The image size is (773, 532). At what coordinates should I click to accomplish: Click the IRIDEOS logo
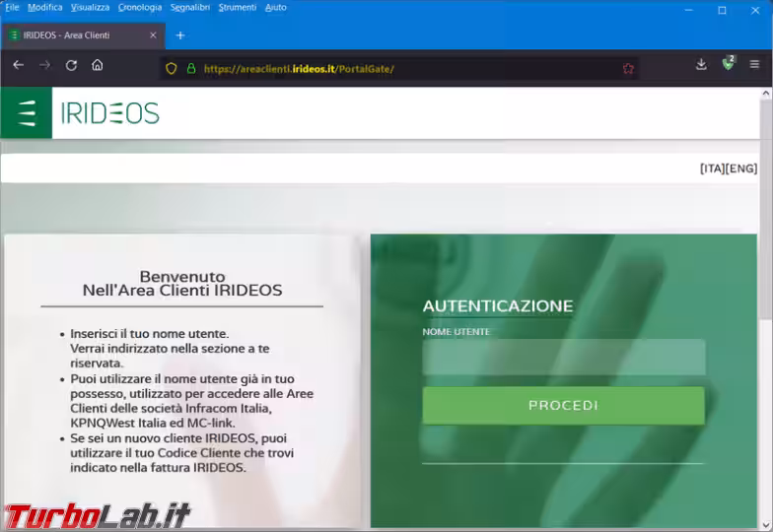click(110, 113)
